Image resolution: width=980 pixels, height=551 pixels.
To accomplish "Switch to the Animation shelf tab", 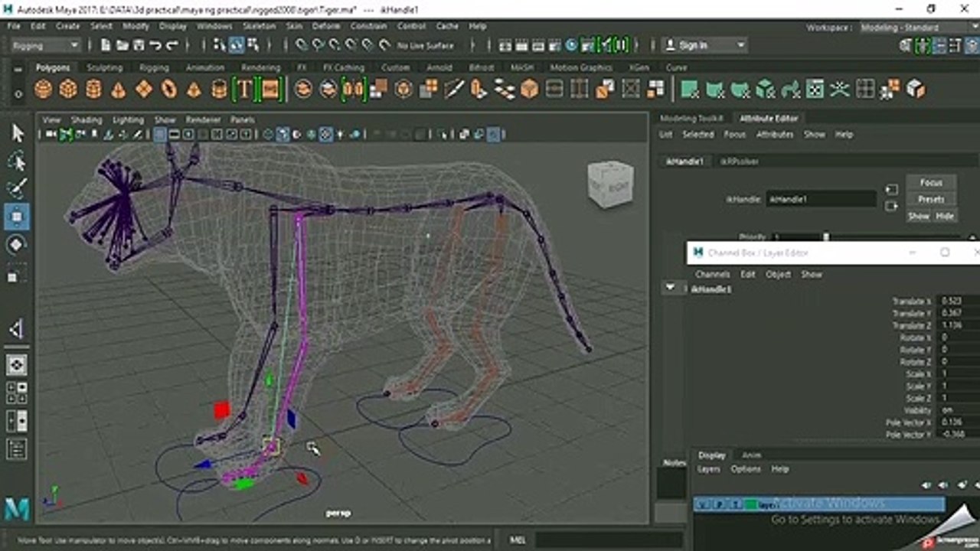I will click(205, 67).
